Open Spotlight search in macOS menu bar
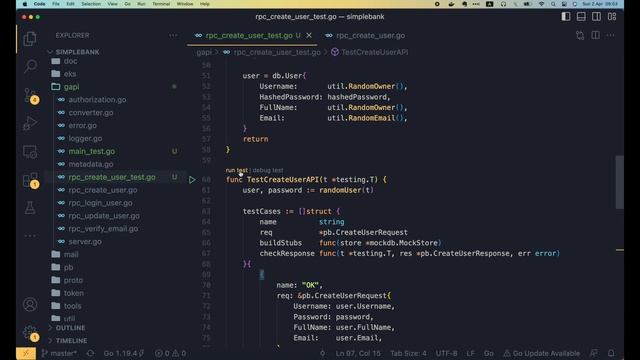This screenshot has height=360, width=640. pyautogui.click(x=553, y=4)
